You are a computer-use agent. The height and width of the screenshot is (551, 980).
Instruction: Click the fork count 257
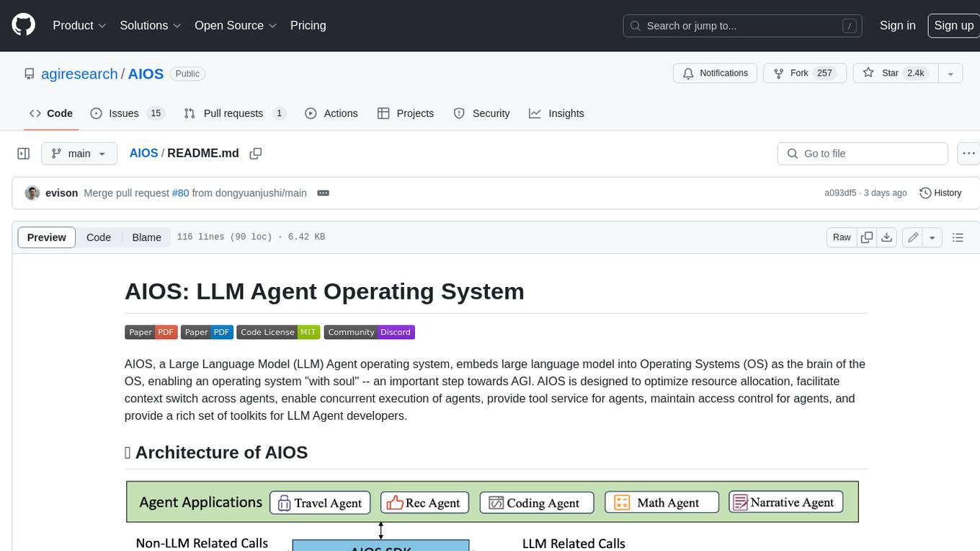point(825,73)
